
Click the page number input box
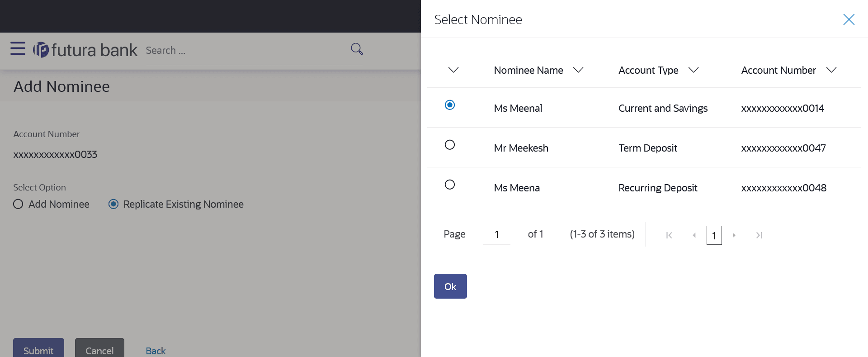(x=497, y=234)
